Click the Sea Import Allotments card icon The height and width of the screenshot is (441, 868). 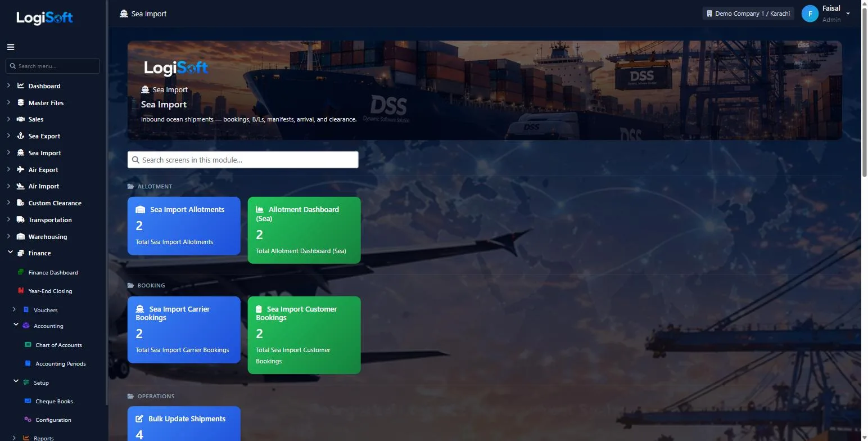click(141, 209)
